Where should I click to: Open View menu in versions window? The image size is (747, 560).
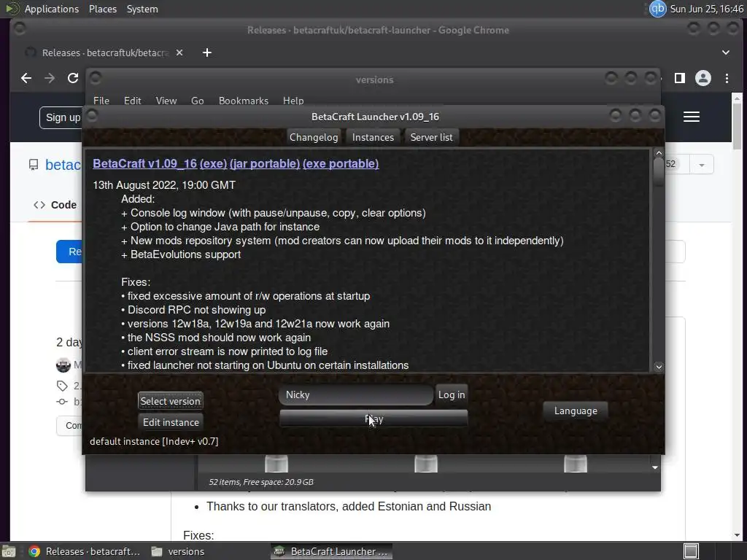click(166, 101)
